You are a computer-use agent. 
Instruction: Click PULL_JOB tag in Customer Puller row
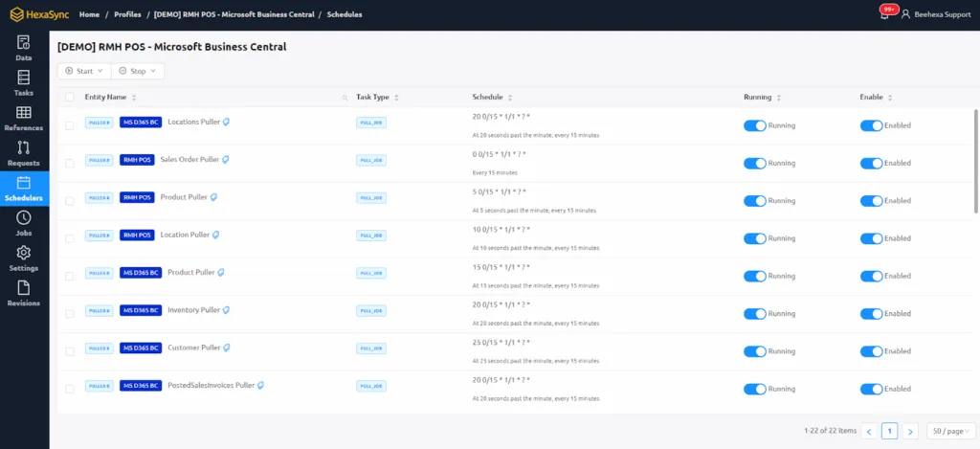(x=371, y=348)
